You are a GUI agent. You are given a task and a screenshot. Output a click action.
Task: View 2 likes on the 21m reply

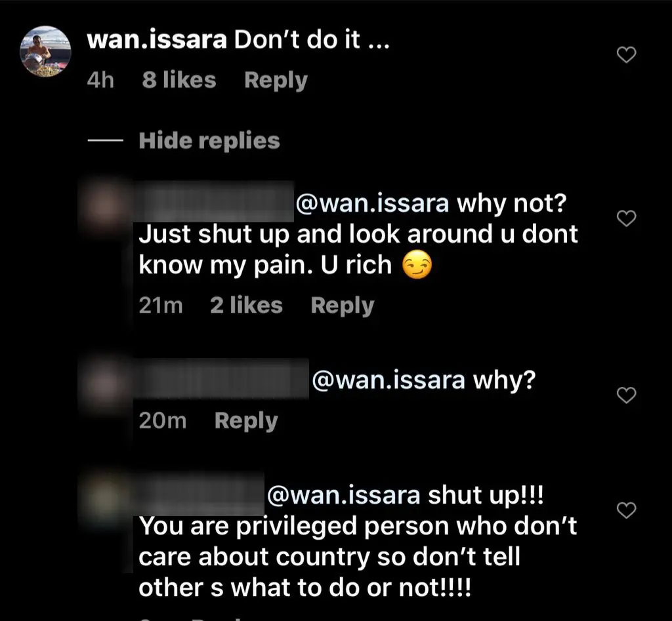click(247, 306)
